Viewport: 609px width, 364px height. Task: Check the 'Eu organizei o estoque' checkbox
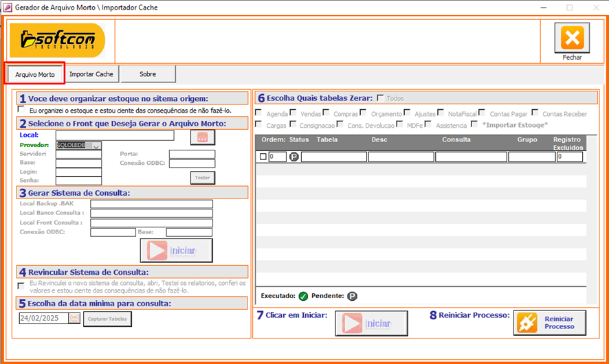point(21,110)
